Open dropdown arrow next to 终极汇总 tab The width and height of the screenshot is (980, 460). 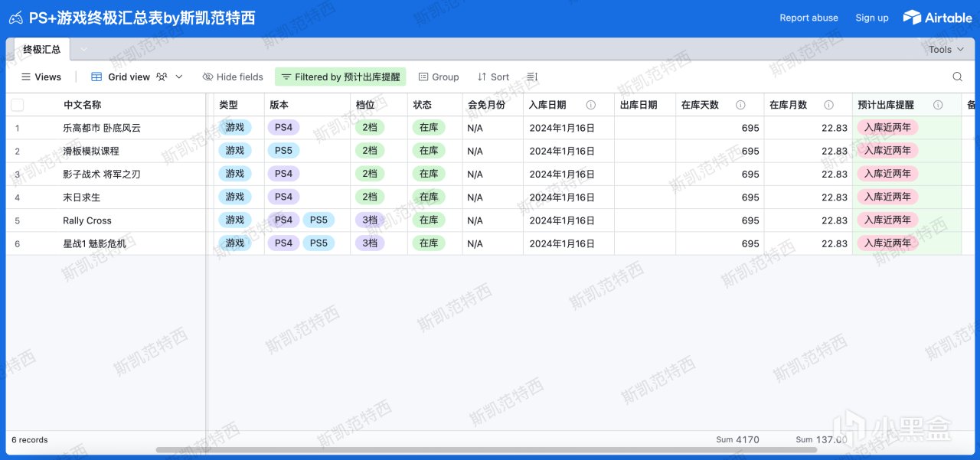tap(83, 50)
